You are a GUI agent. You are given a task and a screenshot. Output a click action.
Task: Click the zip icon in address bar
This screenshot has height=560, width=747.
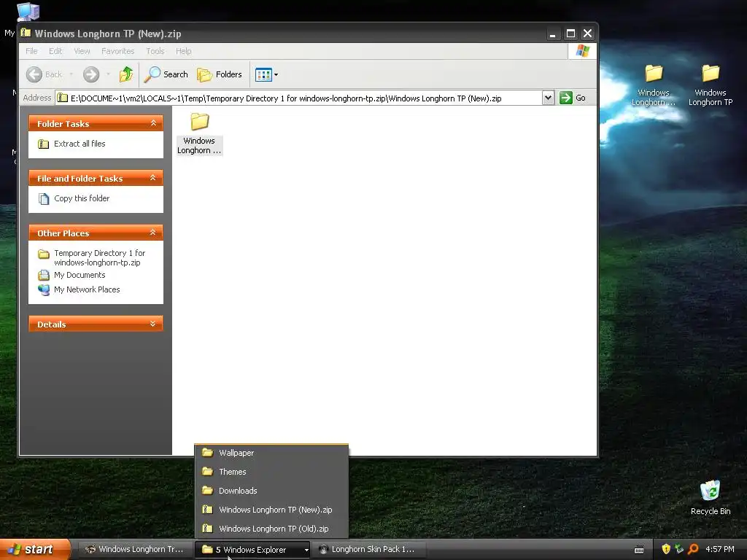tap(63, 98)
